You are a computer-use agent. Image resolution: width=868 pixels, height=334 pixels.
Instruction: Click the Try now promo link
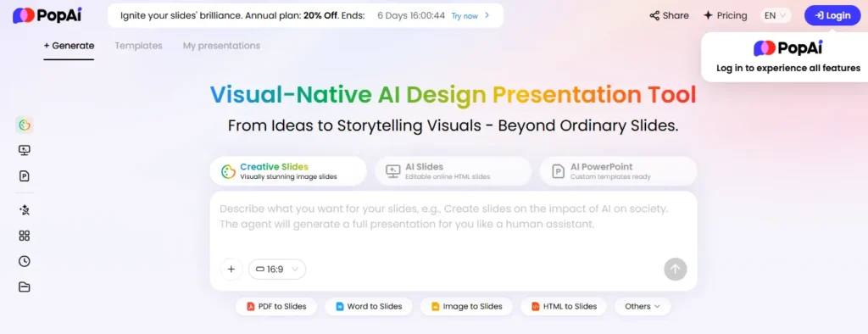465,16
